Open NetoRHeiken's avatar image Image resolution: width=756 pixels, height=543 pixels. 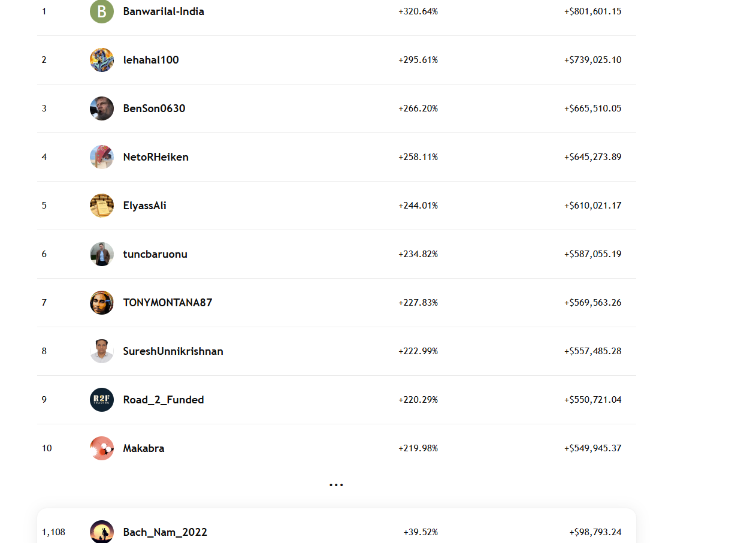pos(102,157)
